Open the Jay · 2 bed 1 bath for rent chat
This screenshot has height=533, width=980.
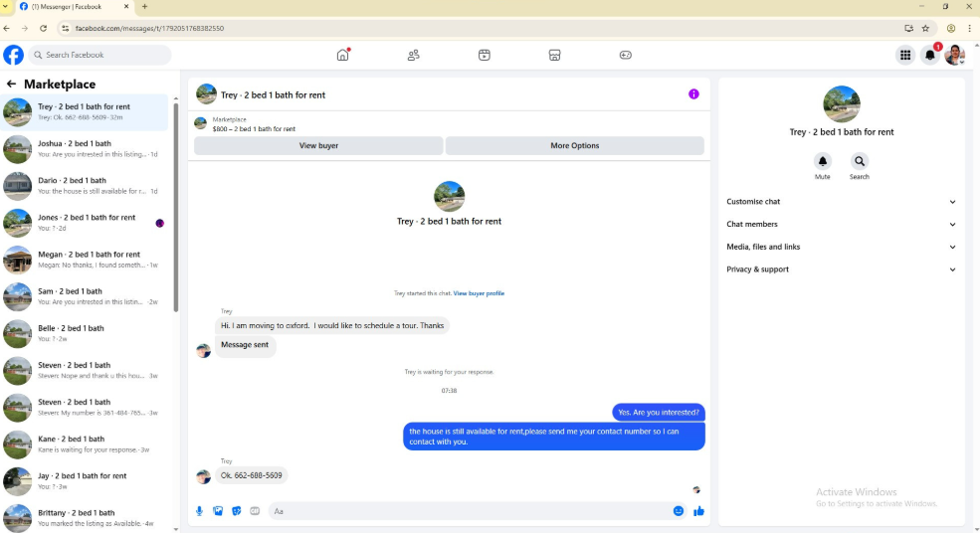click(x=85, y=480)
